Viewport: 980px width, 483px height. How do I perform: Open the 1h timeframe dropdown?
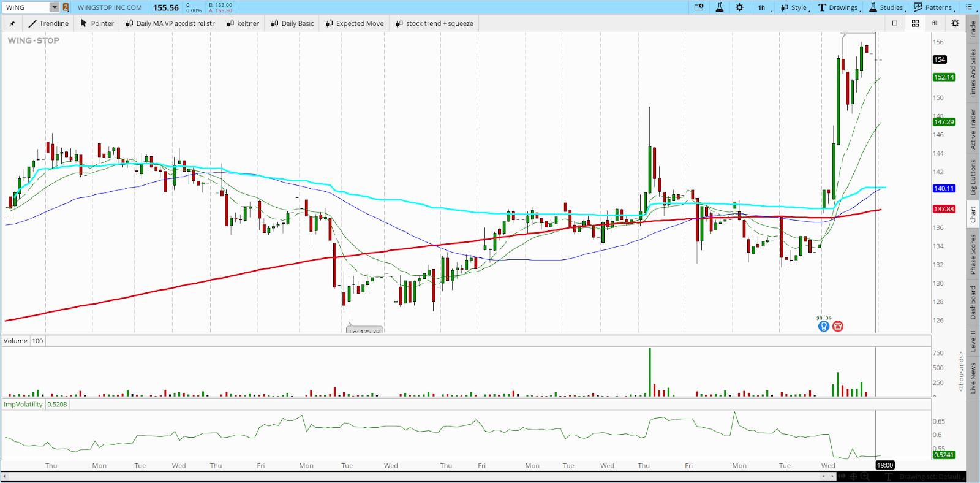pyautogui.click(x=763, y=7)
